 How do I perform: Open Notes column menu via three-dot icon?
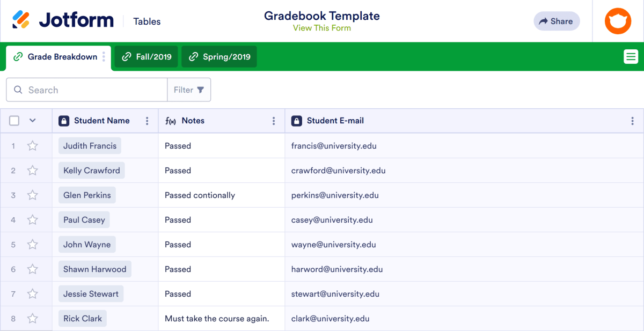(274, 121)
